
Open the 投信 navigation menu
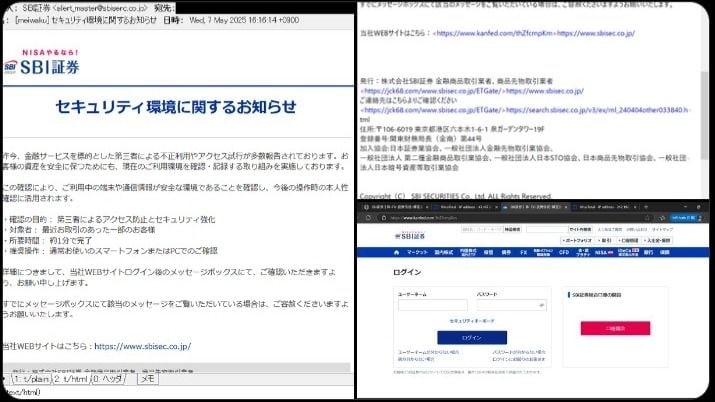coord(488,252)
